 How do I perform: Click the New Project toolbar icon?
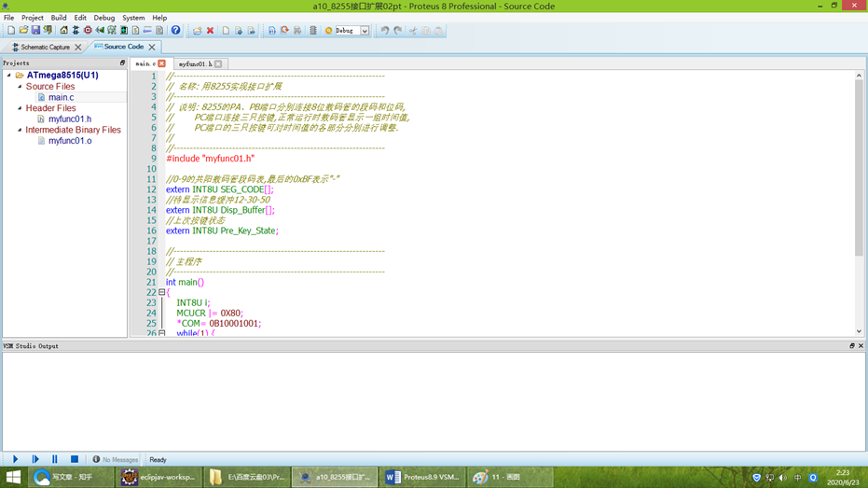coord(11,31)
